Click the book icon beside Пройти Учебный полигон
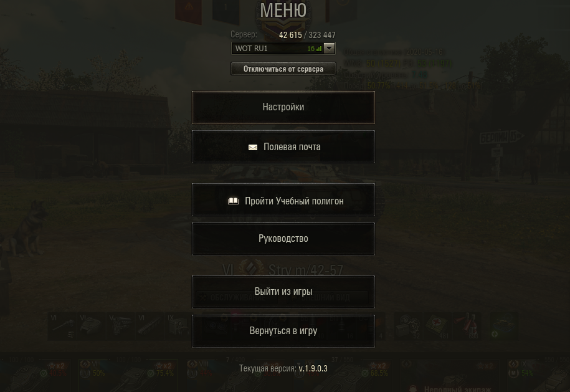 (233, 201)
